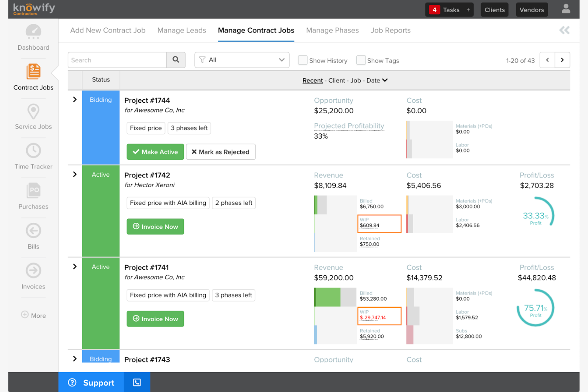This screenshot has height=392, width=588.
Task: Open the user account menu icon
Action: (566, 8)
